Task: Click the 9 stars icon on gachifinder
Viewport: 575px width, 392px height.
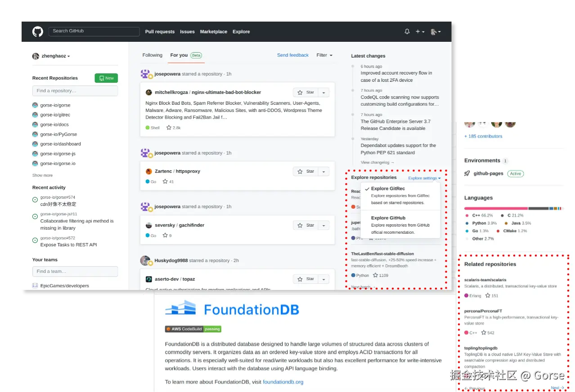Action: click(165, 236)
